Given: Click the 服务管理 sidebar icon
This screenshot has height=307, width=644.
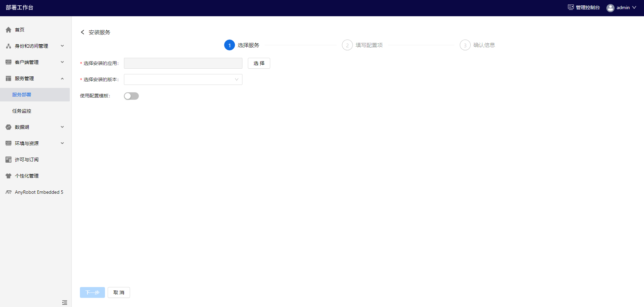Looking at the screenshot, I should coord(8,78).
